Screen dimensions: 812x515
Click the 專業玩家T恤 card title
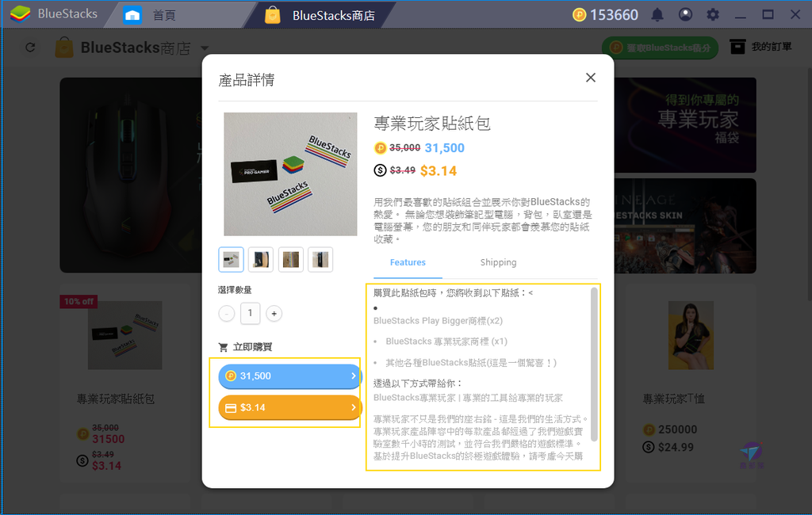click(x=673, y=399)
